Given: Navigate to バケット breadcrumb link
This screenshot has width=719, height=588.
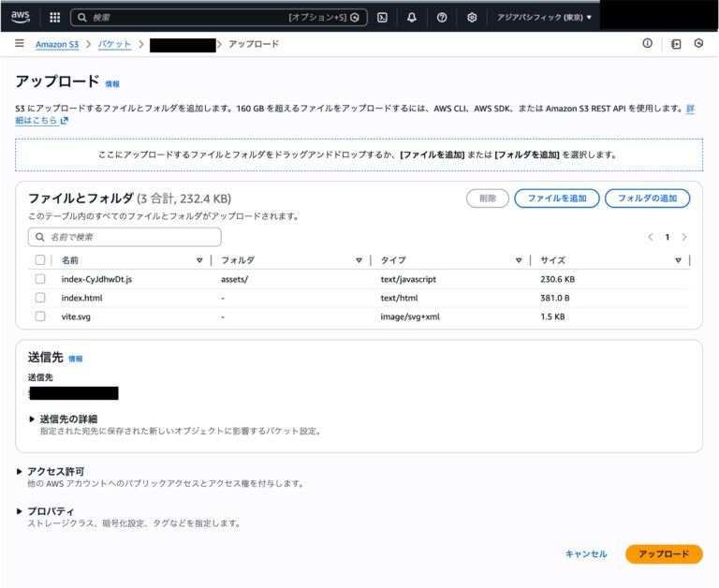Looking at the screenshot, I should [114, 44].
